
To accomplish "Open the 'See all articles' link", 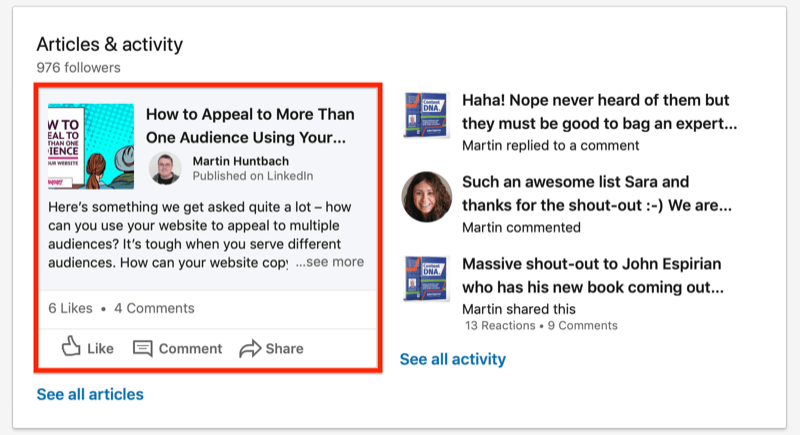I will [x=90, y=394].
